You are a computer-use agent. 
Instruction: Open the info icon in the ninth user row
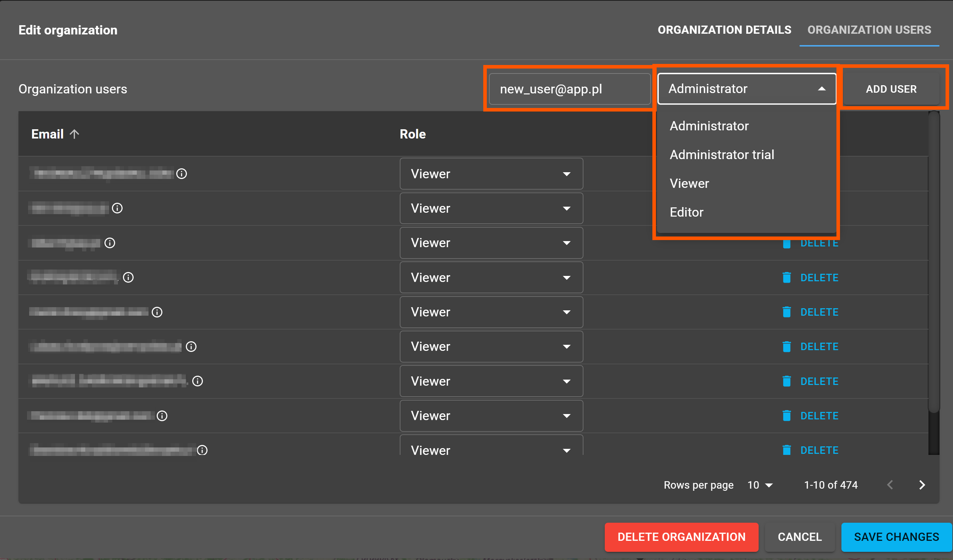(202, 450)
